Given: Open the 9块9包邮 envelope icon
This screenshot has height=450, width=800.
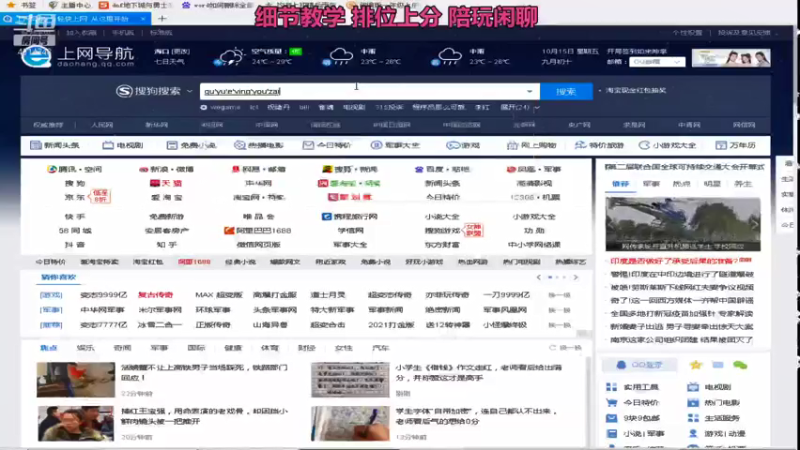Looking at the screenshot, I should pyautogui.click(x=612, y=418).
